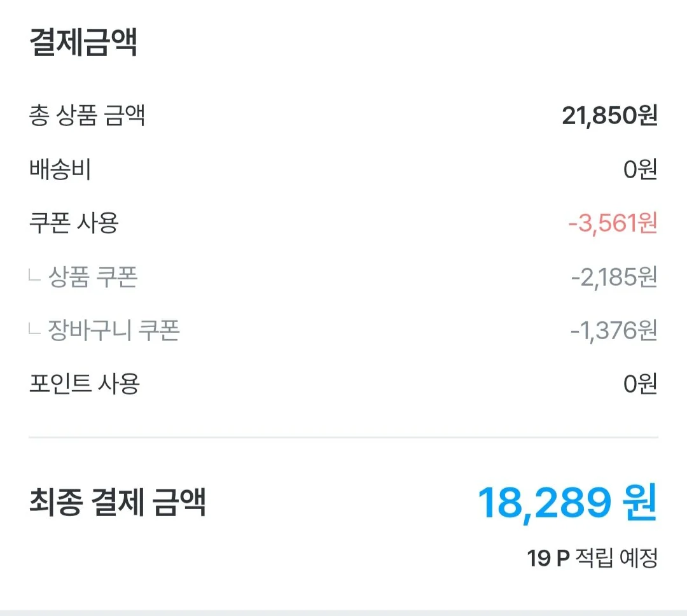Select the 포인트 사용 label

pyautogui.click(x=84, y=384)
